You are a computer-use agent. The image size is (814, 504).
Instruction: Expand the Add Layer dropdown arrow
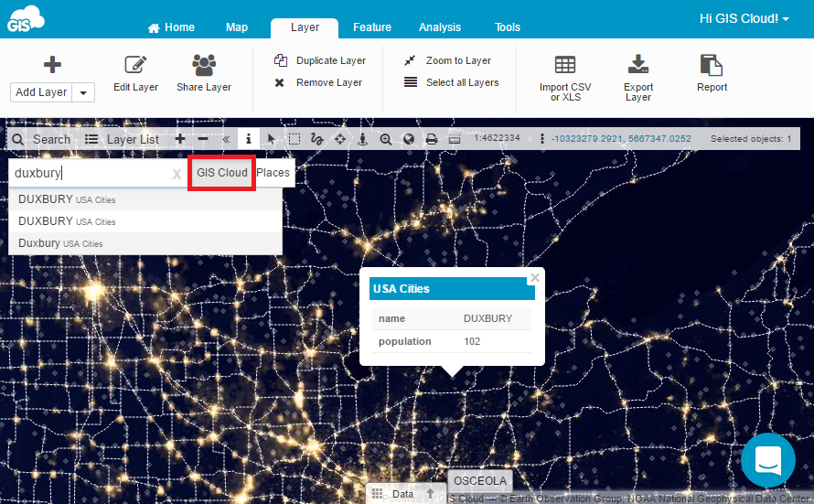click(x=83, y=92)
